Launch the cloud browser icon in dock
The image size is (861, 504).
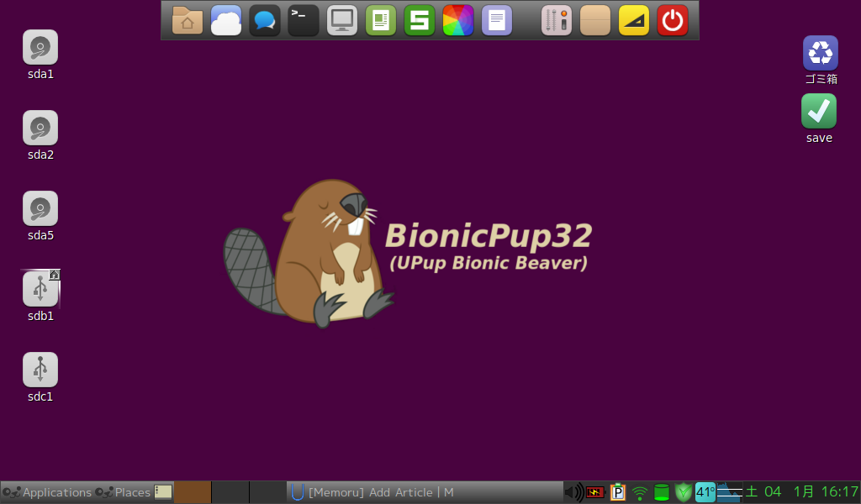pos(226,21)
